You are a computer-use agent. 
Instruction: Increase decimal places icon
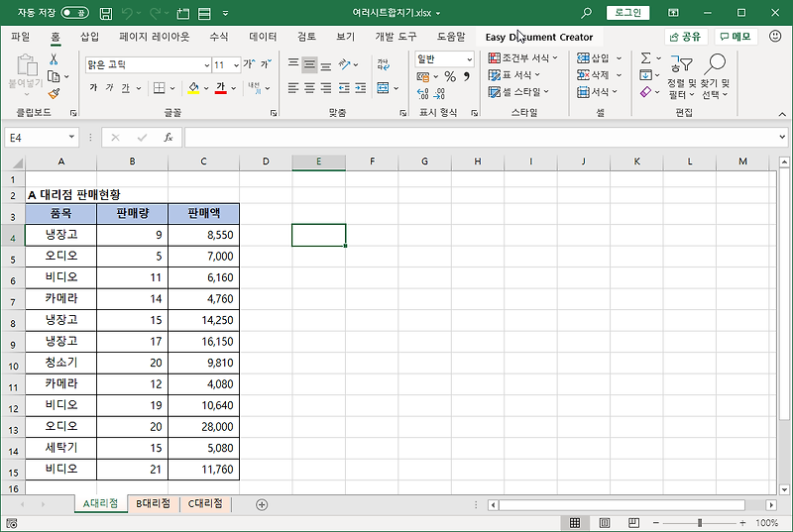[x=423, y=93]
